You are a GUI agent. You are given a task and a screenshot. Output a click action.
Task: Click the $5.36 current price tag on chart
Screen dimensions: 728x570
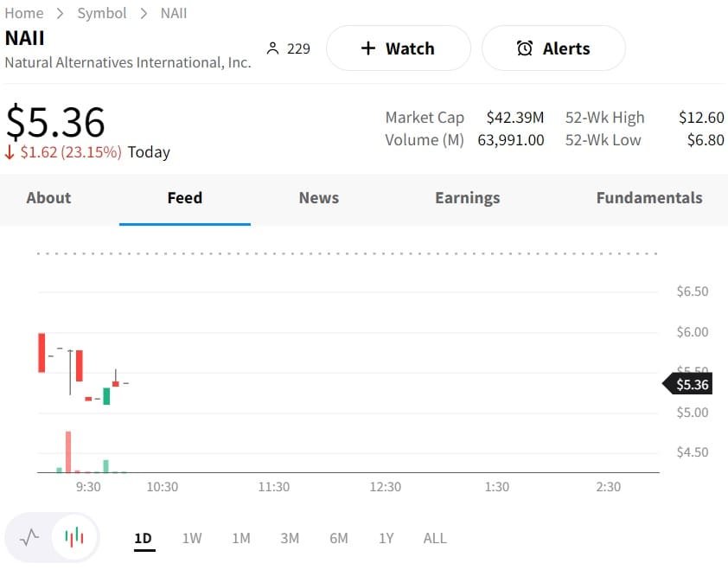[690, 385]
